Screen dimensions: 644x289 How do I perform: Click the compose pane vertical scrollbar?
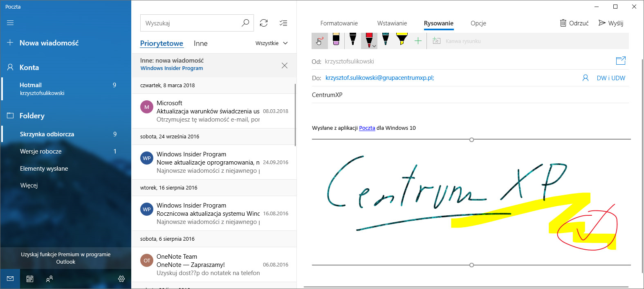[x=642, y=166]
